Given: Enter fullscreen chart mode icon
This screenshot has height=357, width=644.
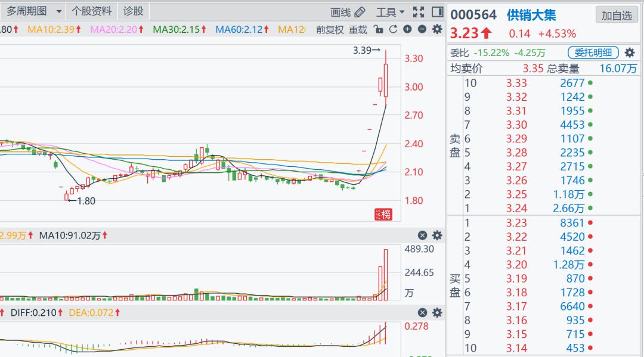Looking at the screenshot, I should [419, 12].
